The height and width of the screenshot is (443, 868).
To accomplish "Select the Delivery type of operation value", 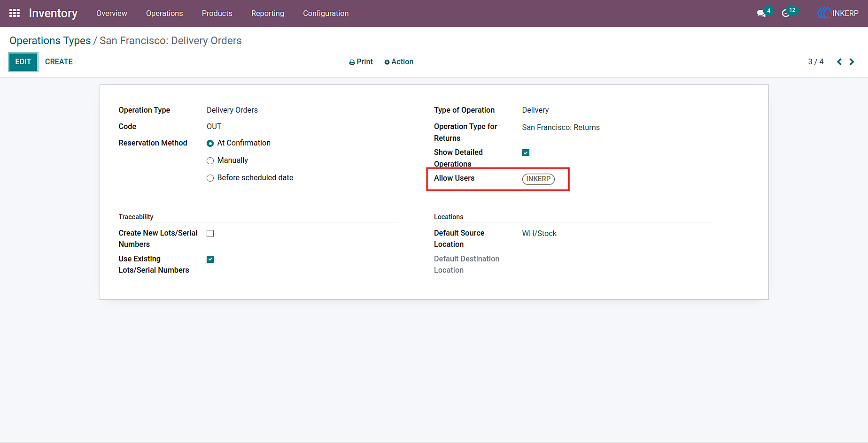I will pyautogui.click(x=535, y=110).
